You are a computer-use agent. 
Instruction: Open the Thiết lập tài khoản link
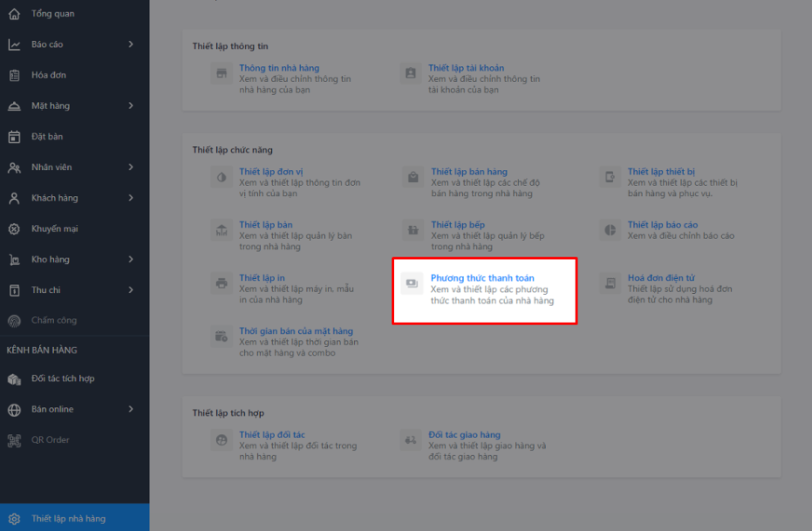click(x=466, y=68)
